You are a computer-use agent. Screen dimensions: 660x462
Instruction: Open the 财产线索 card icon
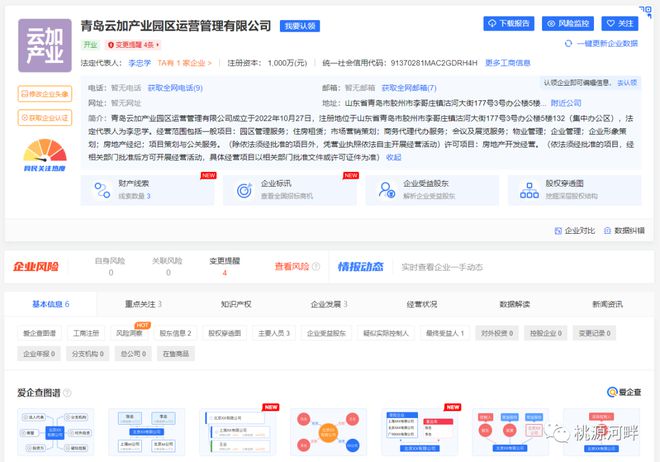click(102, 191)
